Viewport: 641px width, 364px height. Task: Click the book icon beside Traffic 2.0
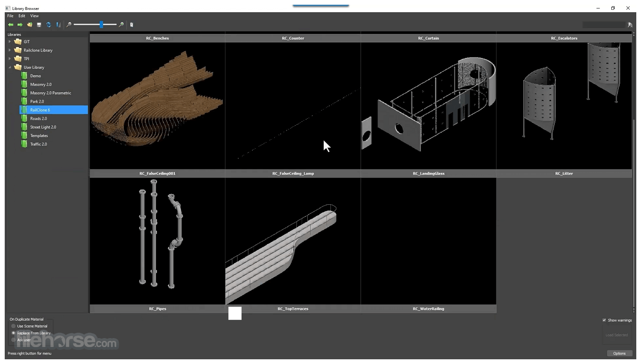coord(24,144)
